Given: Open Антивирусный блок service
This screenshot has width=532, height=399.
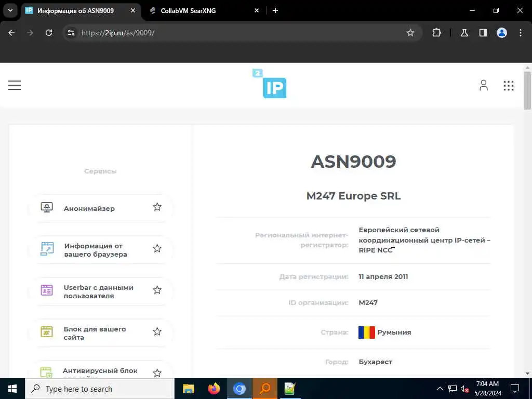Looking at the screenshot, I should [x=100, y=370].
